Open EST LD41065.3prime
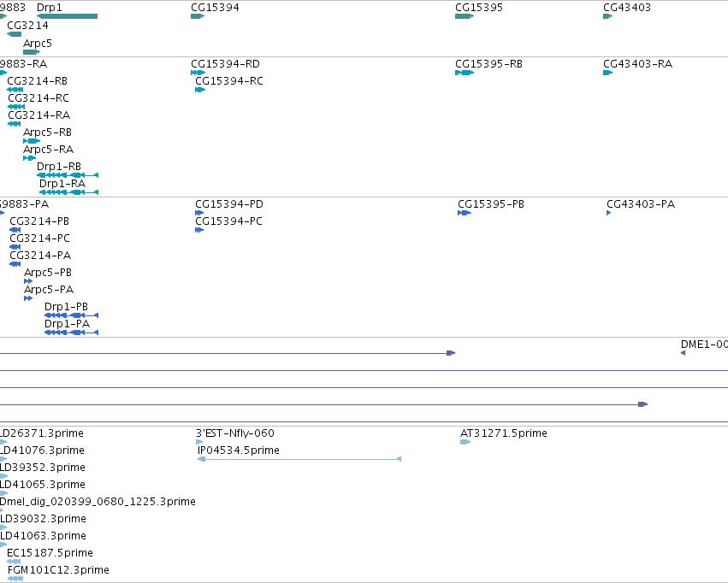This screenshot has height=583, width=728. [x=43, y=485]
